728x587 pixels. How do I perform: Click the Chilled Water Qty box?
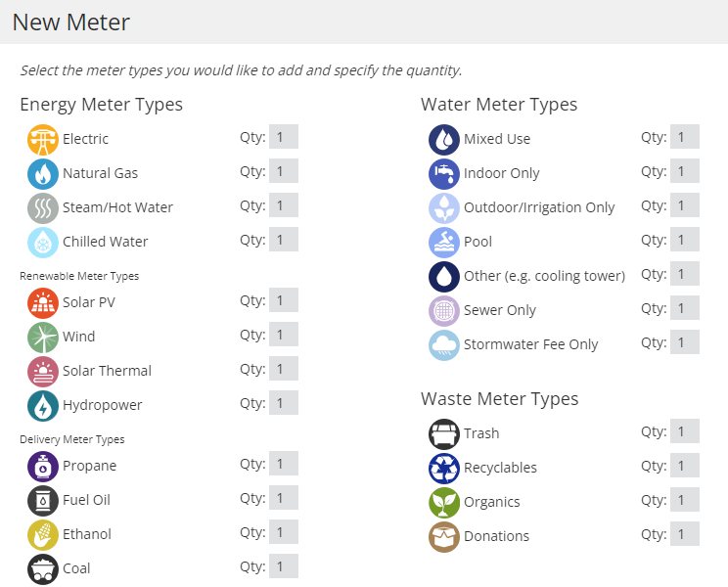coord(283,241)
